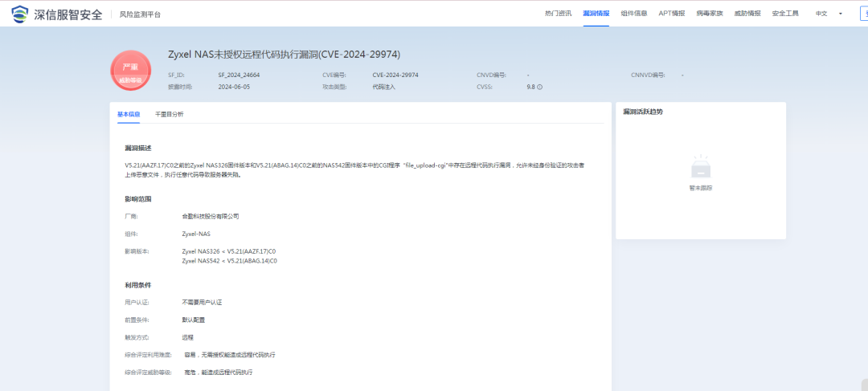Open 安全工具 in the top navigation

[x=785, y=14]
